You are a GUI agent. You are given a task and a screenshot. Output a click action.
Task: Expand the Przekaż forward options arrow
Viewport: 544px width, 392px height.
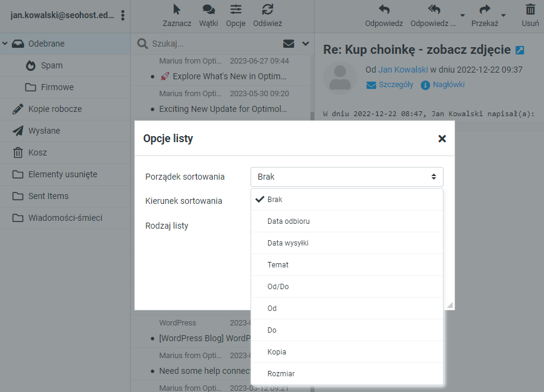tap(503, 16)
